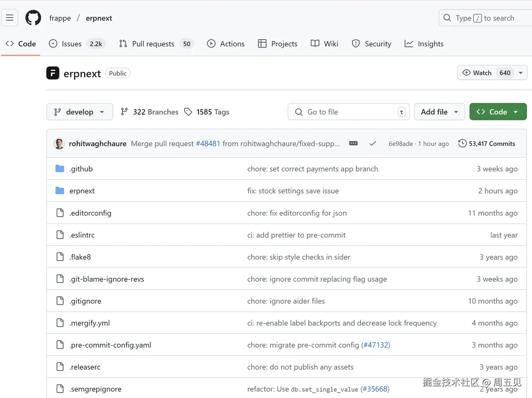Click the file icon beside .mergify.yml
The image size is (532, 398).
[x=60, y=323]
